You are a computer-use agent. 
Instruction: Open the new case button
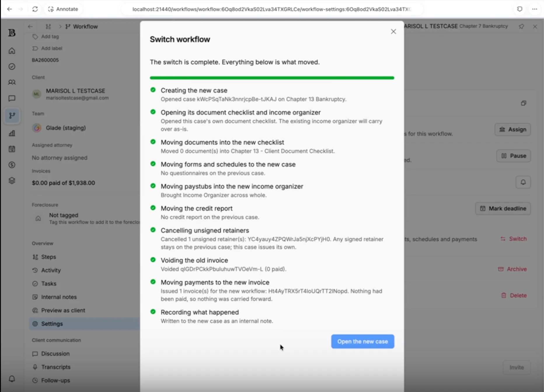click(362, 341)
